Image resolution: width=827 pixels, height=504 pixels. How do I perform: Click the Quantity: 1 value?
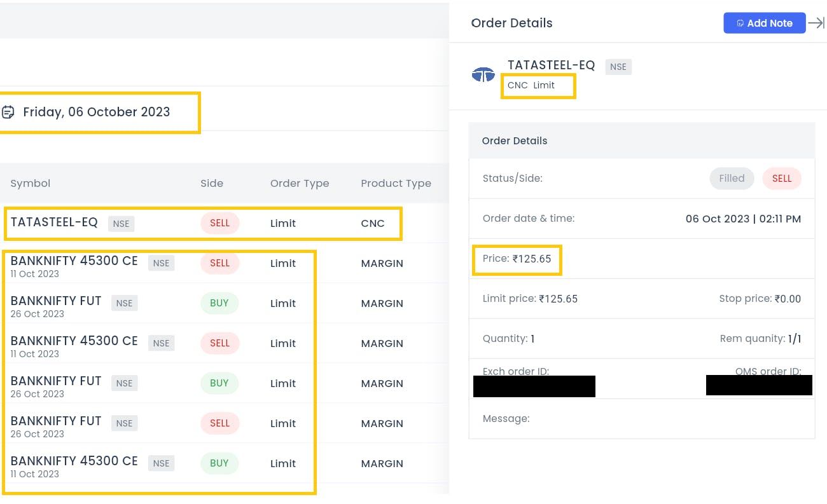coord(508,339)
